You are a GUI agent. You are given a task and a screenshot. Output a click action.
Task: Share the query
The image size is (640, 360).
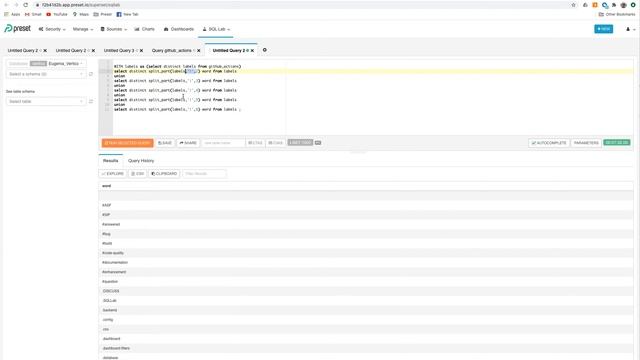coord(188,143)
